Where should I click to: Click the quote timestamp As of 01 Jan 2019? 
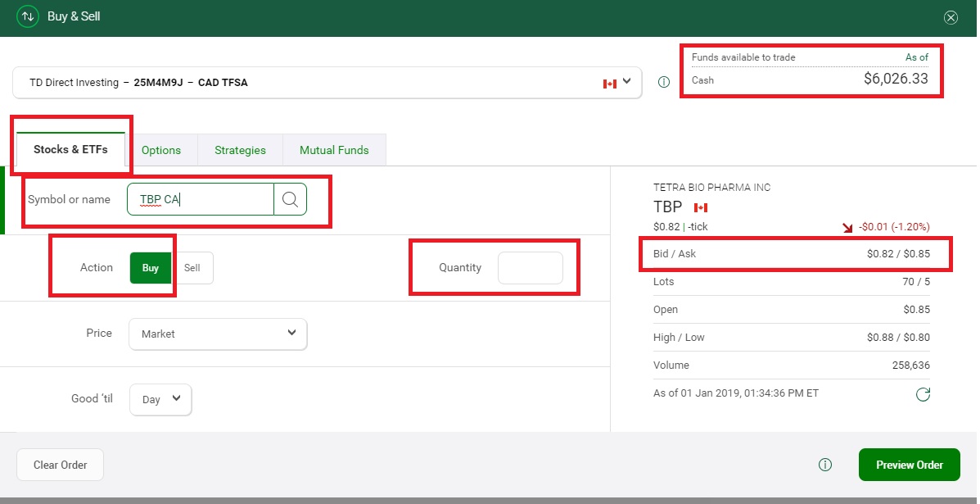tap(736, 393)
